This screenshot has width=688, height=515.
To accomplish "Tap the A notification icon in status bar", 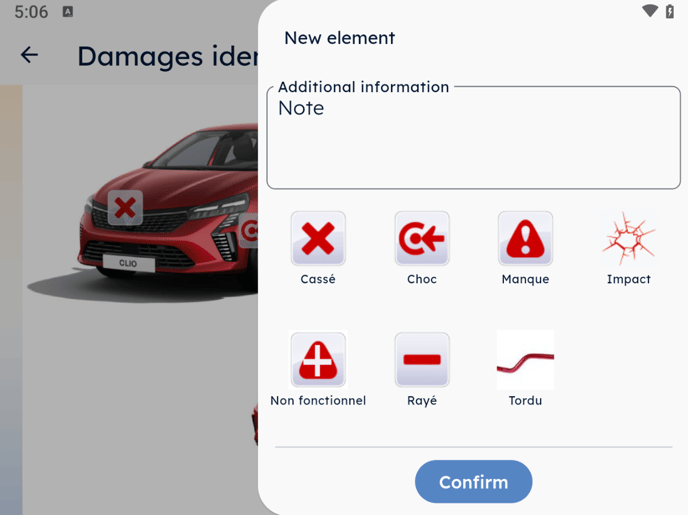I will click(x=68, y=12).
